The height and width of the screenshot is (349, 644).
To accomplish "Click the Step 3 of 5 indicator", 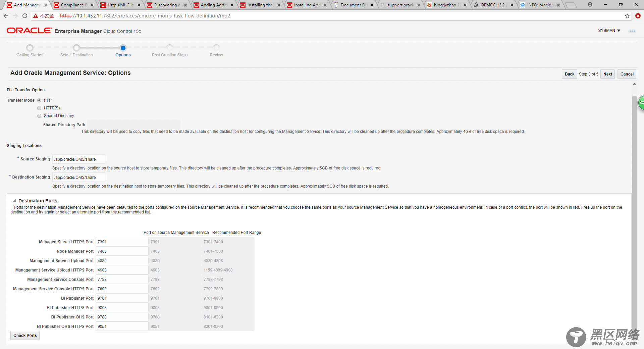I will (588, 74).
